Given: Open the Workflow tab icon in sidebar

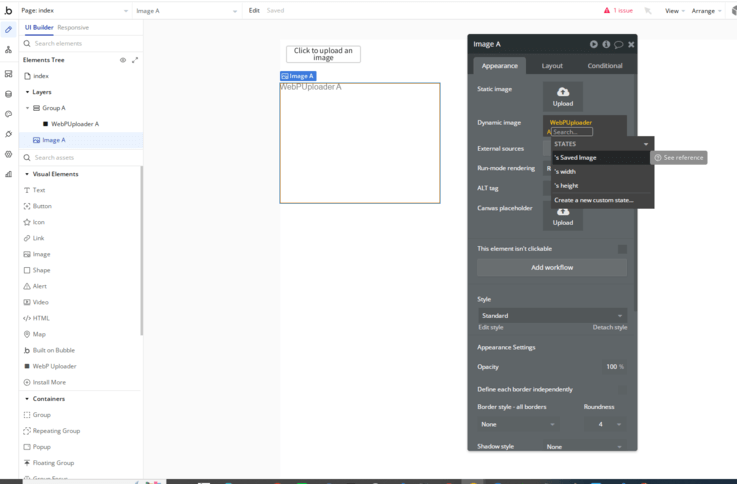Looking at the screenshot, I should 8,50.
